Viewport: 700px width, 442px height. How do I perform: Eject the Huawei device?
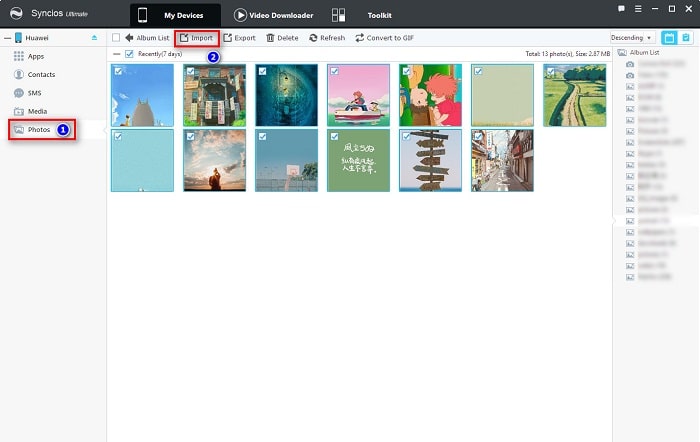click(x=95, y=38)
